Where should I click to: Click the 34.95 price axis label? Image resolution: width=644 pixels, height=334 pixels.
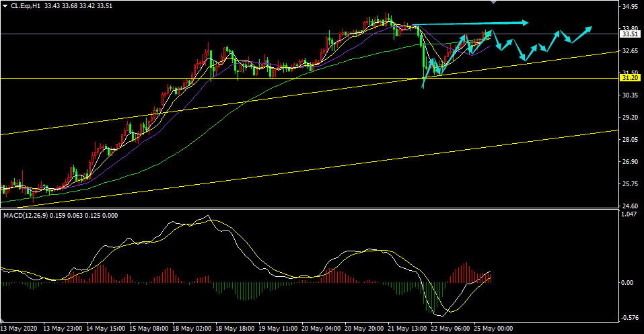pyautogui.click(x=630, y=7)
